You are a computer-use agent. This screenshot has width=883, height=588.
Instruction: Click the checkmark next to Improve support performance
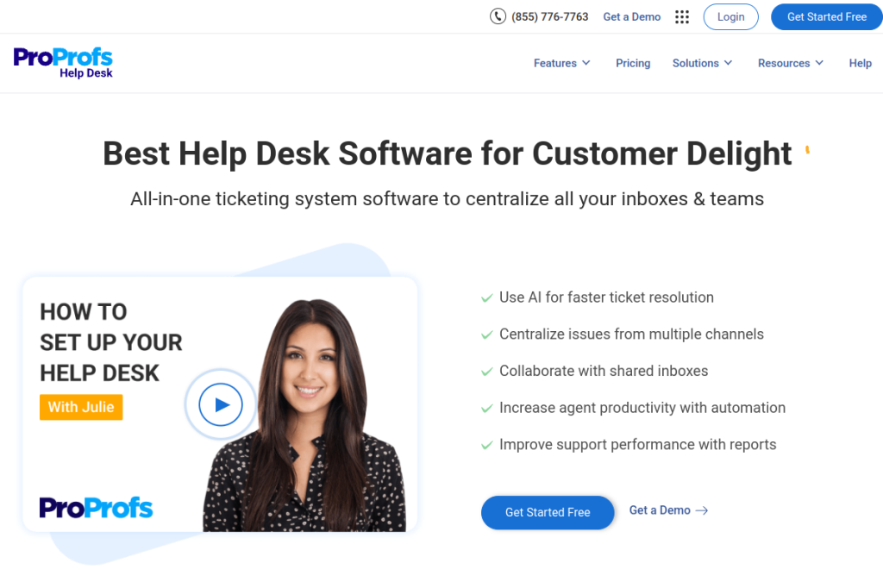pos(487,446)
